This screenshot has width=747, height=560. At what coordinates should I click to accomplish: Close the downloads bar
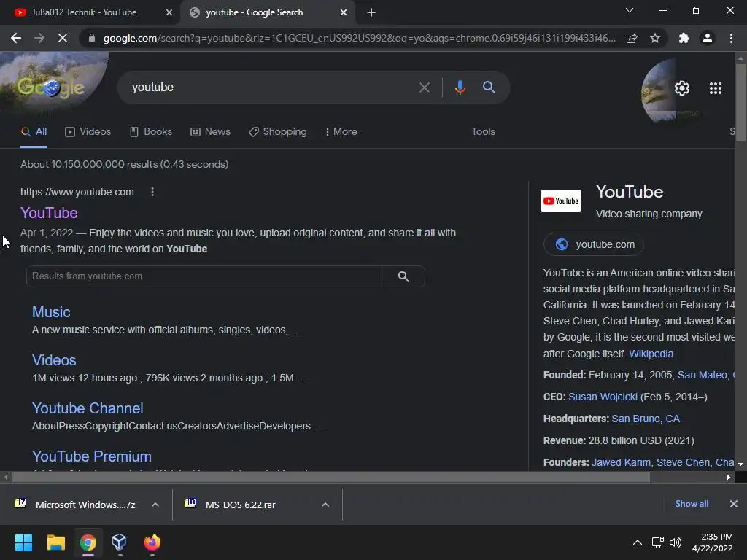(734, 504)
